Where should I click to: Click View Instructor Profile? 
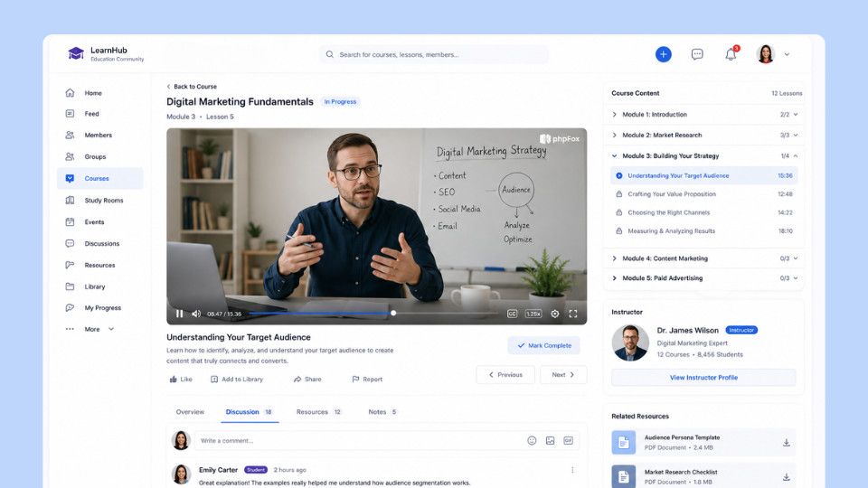pos(703,378)
